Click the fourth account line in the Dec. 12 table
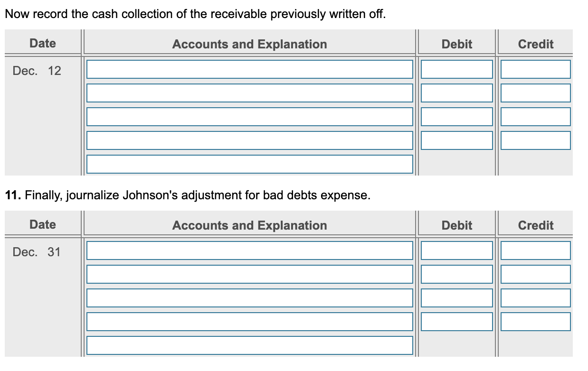Screen dimensions: 588x371 pyautogui.click(x=249, y=140)
